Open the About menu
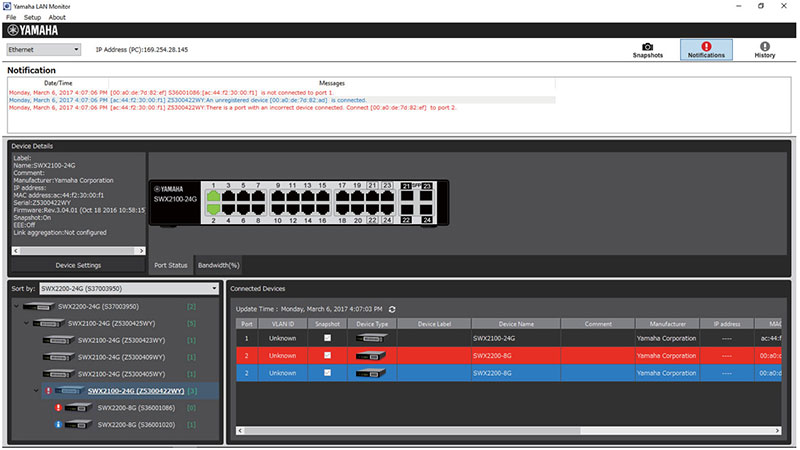The image size is (800, 450). 57,17
